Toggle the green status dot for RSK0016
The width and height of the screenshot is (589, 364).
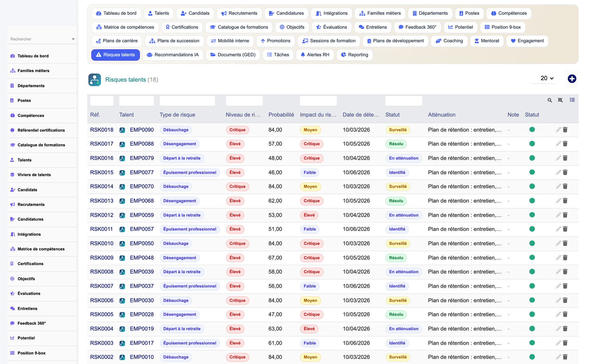pos(532,158)
